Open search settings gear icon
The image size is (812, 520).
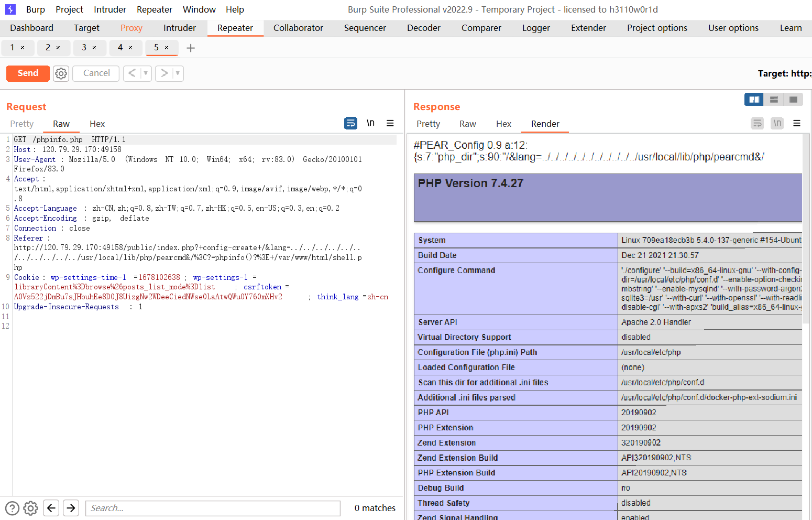point(31,508)
